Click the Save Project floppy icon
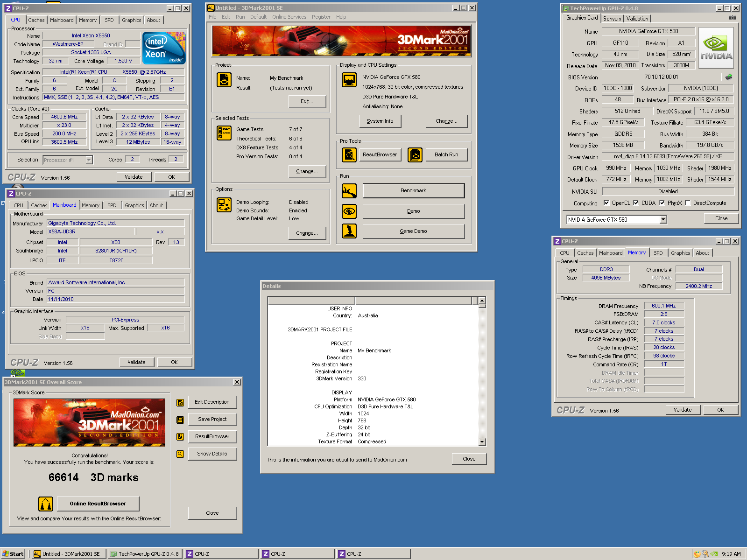 180,420
